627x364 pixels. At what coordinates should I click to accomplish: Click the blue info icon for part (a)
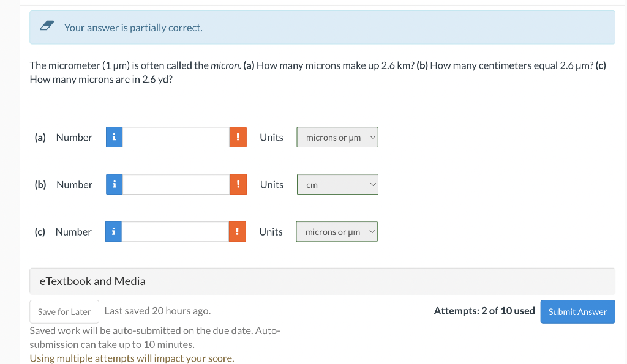click(x=114, y=138)
